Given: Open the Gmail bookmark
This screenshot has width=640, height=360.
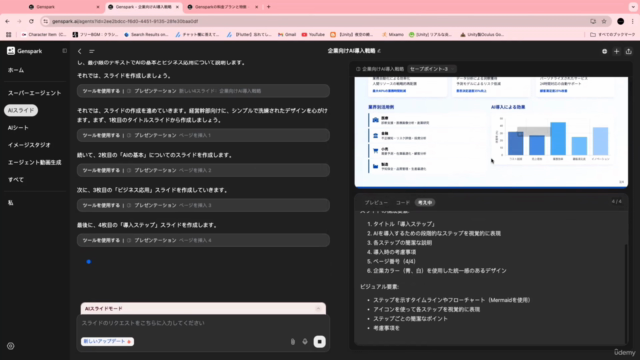Looking at the screenshot, I should click(x=287, y=35).
